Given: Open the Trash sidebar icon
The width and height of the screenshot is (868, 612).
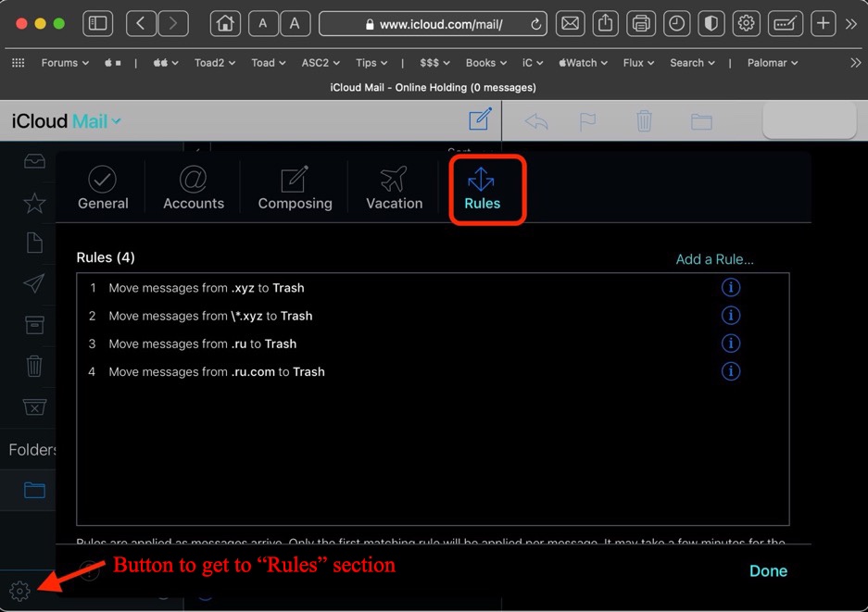Looking at the screenshot, I should [x=33, y=366].
